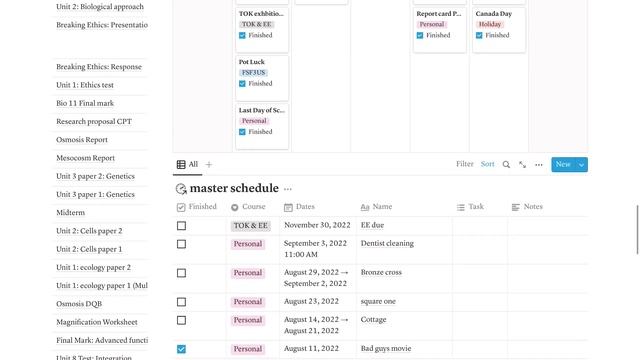Open the ellipsis next to master schedule title
640x360 pixels.
click(288, 189)
